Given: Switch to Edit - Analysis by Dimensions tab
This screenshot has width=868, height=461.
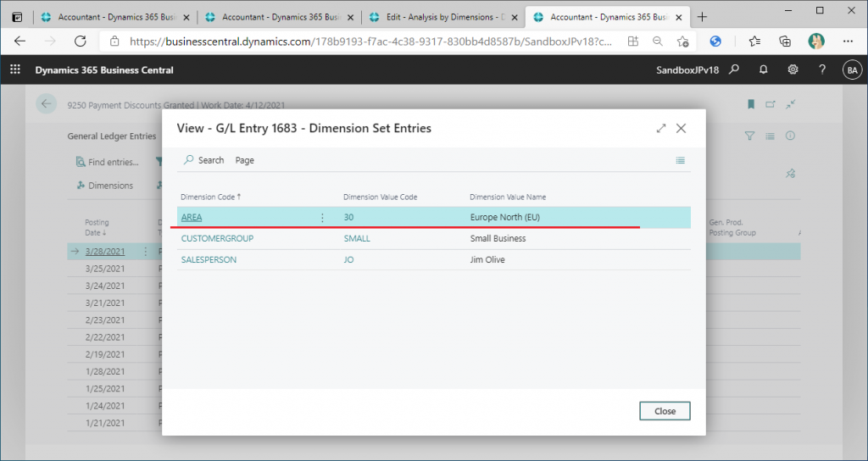Looking at the screenshot, I should (x=442, y=17).
